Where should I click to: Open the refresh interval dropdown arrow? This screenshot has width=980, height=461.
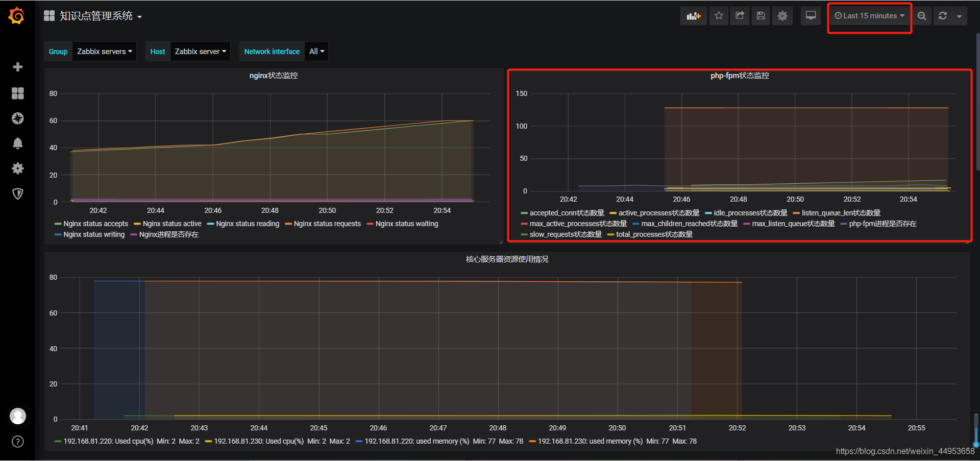[960, 16]
